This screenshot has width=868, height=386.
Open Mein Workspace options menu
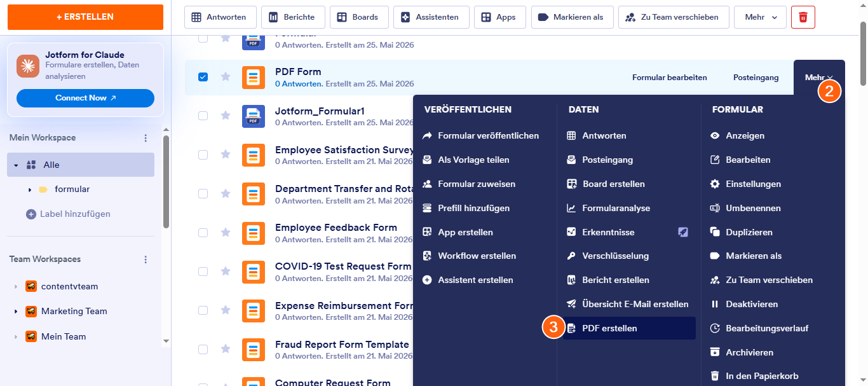(146, 138)
